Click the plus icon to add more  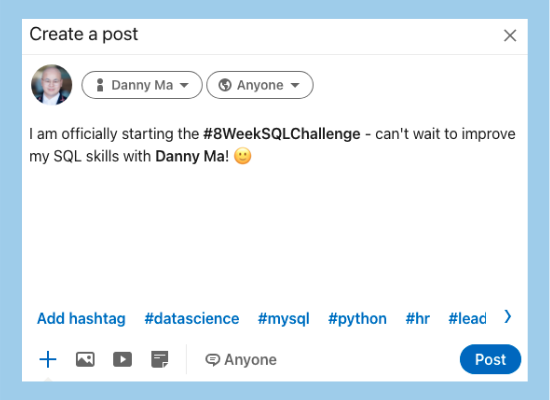click(x=48, y=360)
